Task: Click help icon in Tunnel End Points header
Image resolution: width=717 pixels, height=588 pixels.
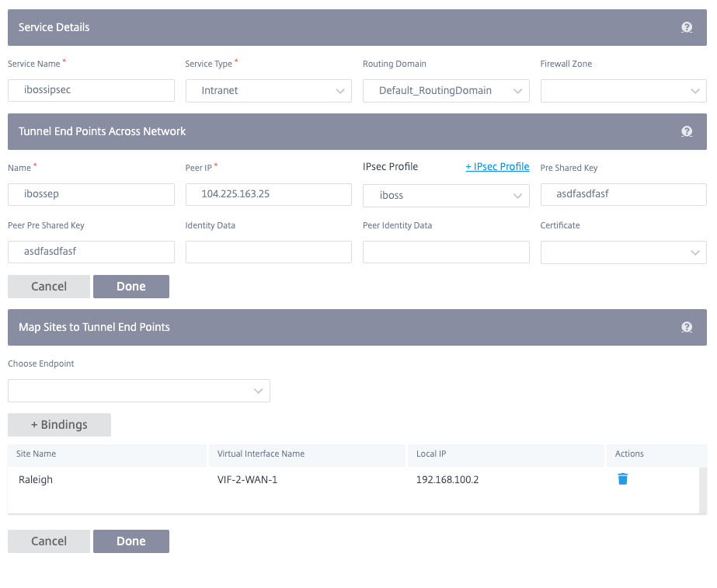Action: [687, 131]
